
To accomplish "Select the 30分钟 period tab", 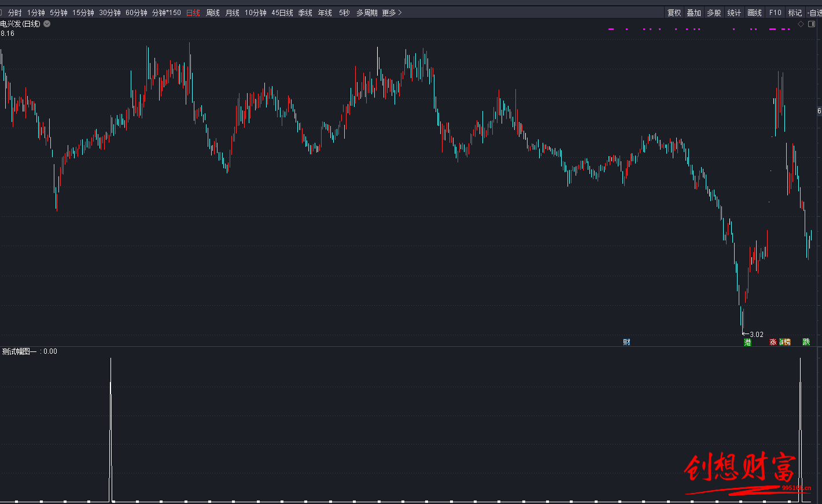I will click(x=110, y=13).
